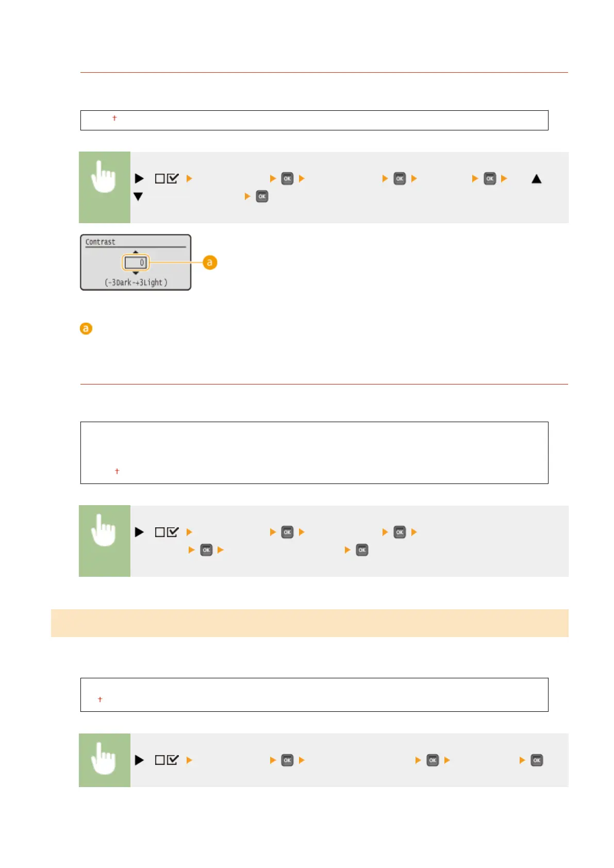
Task: Click red dagger in the topmost bordered box
Action: click(114, 118)
